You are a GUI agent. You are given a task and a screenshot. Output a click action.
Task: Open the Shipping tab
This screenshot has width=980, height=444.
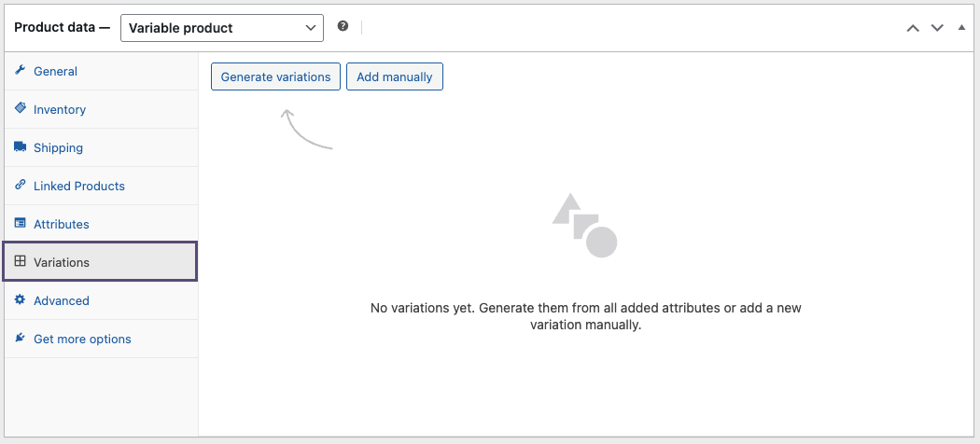58,148
